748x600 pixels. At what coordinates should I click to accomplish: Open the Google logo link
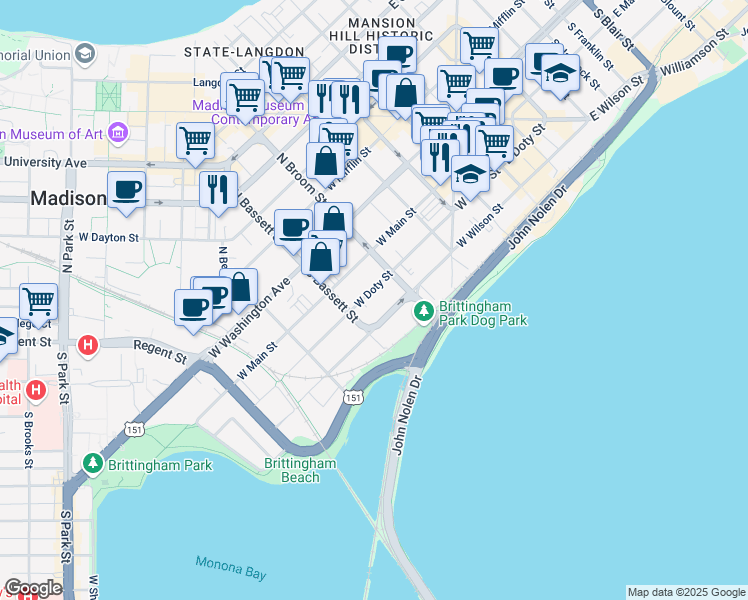pyautogui.click(x=33, y=589)
